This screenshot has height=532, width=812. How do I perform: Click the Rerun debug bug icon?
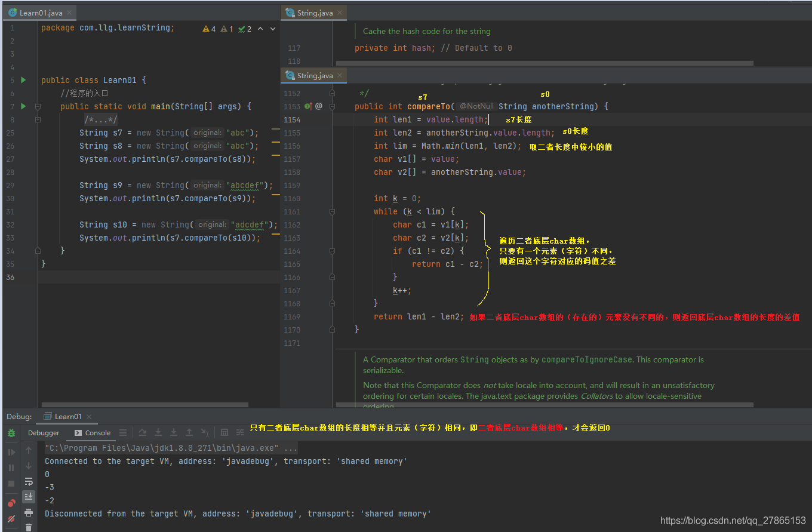pyautogui.click(x=11, y=433)
